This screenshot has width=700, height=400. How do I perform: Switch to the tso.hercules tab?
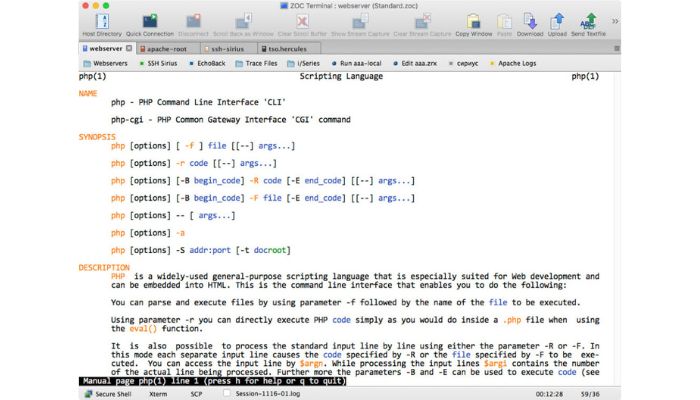coord(288,49)
